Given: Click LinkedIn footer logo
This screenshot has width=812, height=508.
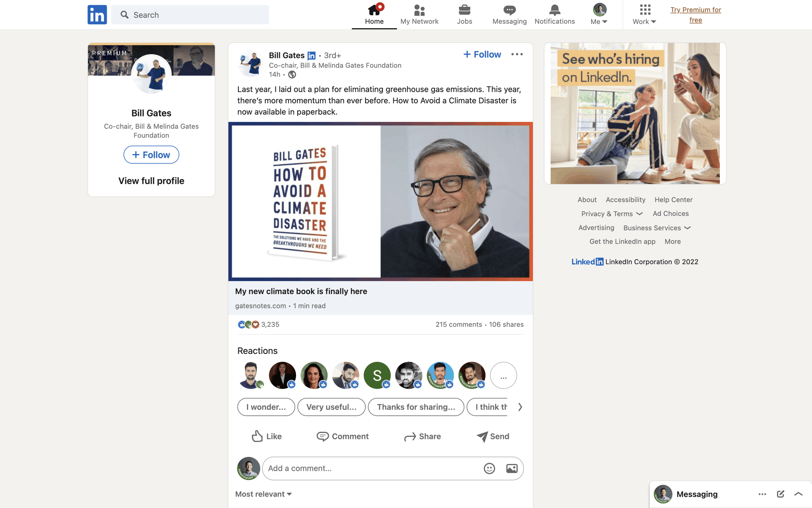Looking at the screenshot, I should [x=587, y=262].
